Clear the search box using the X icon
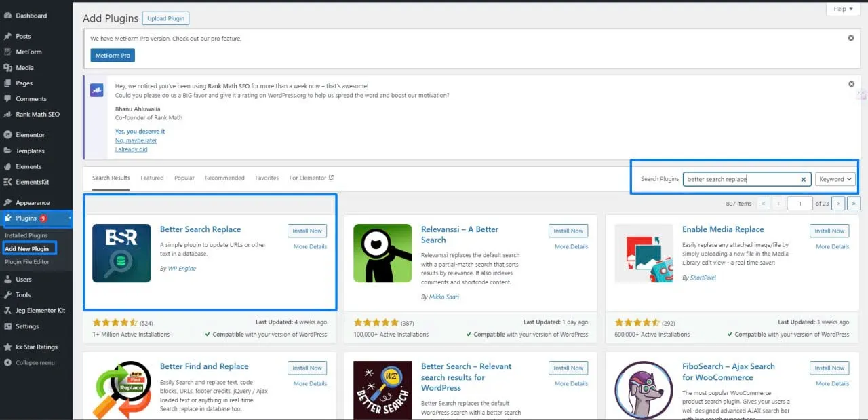This screenshot has width=868, height=420. 804,178
